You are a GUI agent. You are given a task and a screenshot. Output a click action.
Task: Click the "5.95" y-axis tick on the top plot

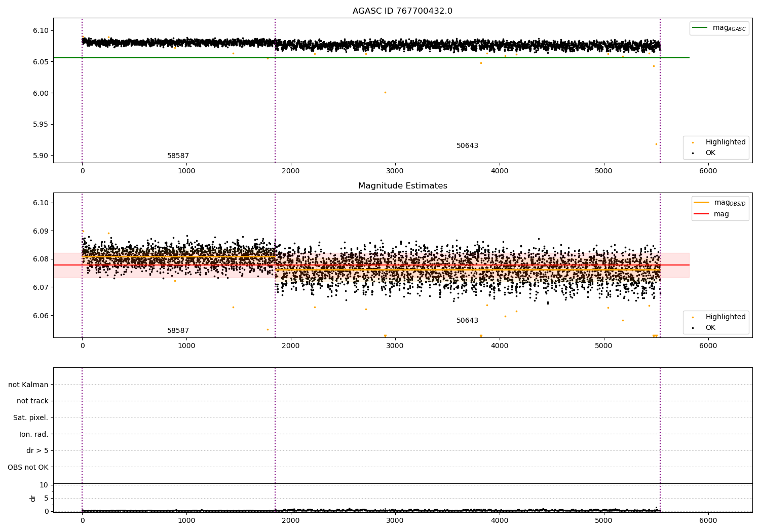click(41, 125)
